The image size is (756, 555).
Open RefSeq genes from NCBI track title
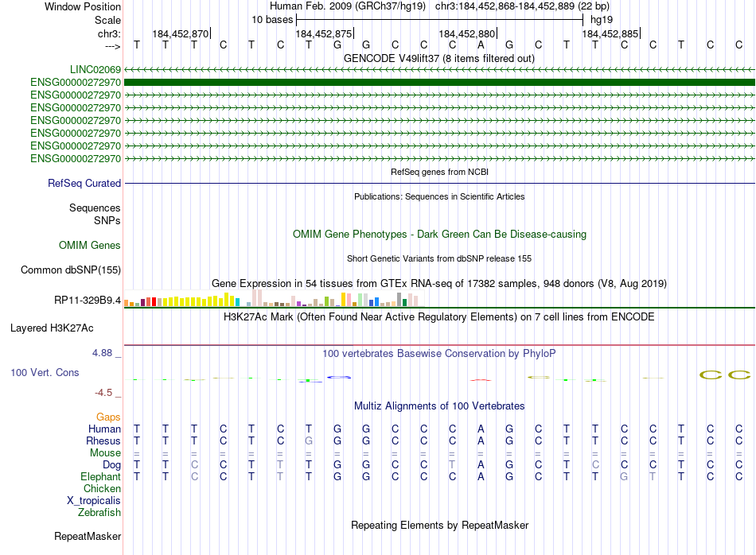click(x=439, y=172)
